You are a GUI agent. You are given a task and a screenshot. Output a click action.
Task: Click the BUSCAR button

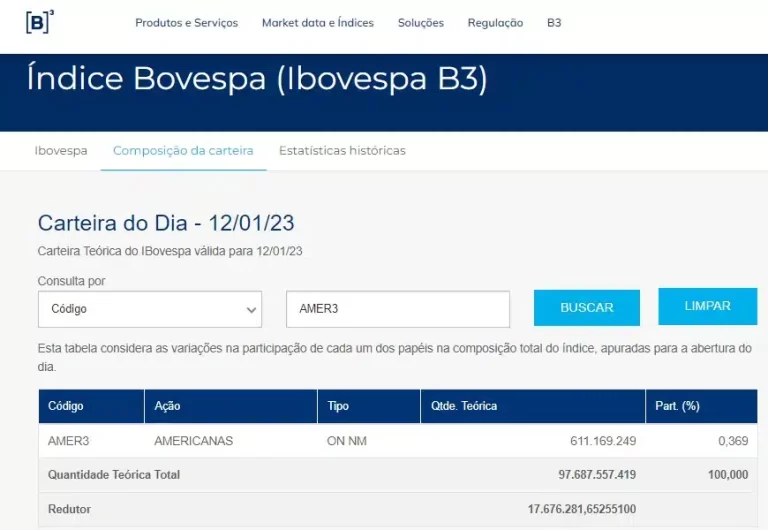(x=587, y=308)
